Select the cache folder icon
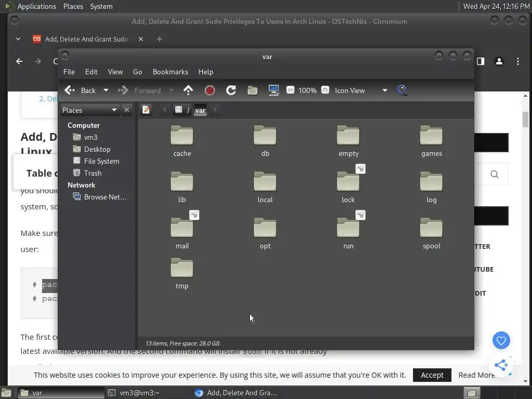Viewport: 532px width, 399px height. 182,136
